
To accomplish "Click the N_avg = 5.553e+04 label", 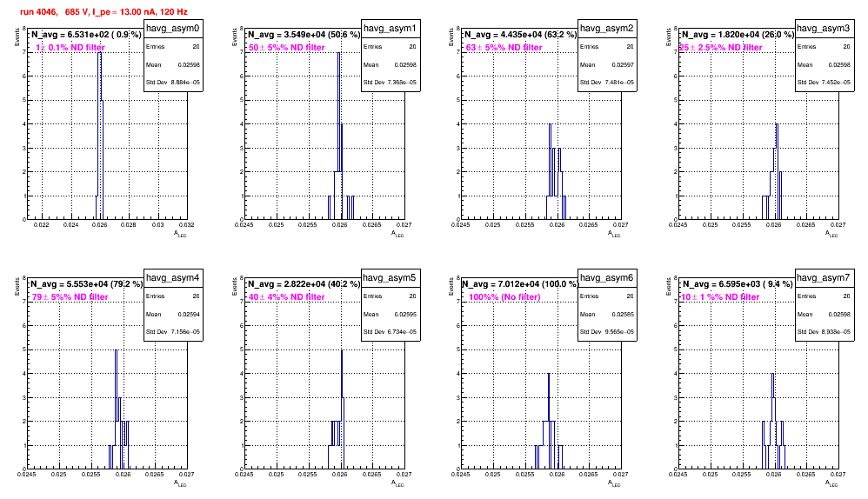I will (x=87, y=284).
